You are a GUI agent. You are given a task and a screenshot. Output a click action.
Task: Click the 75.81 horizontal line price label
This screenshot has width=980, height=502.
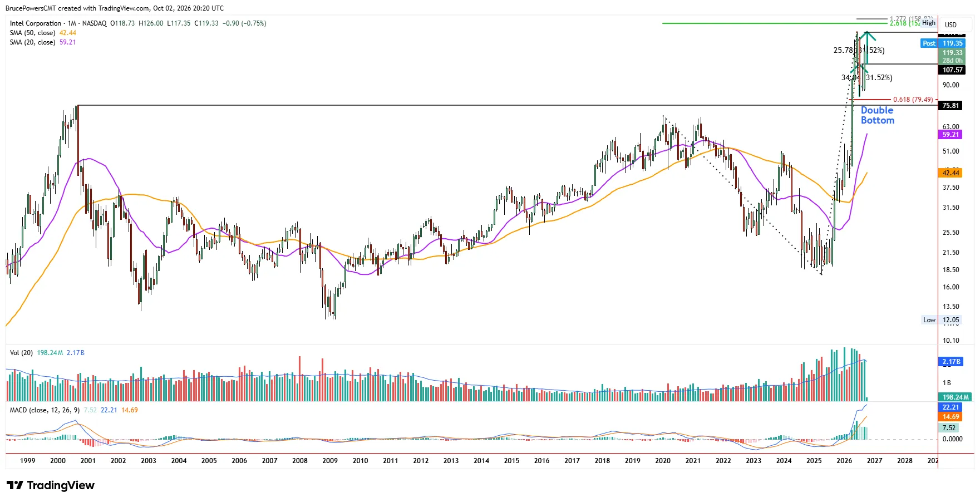(951, 106)
